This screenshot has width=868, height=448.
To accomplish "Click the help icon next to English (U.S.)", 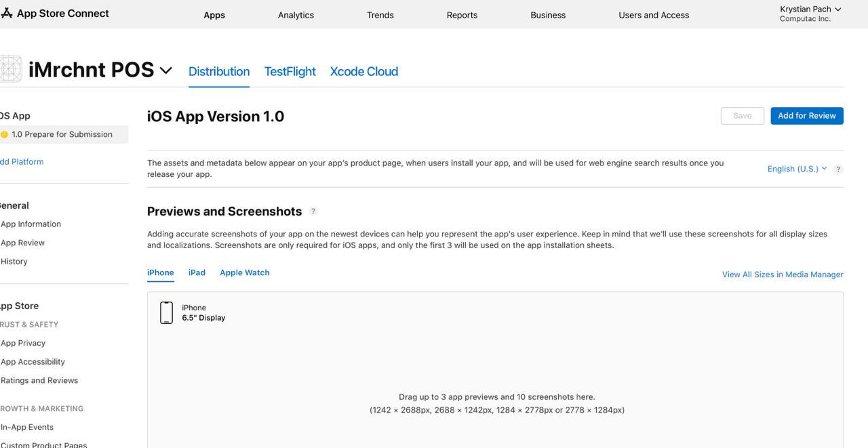I will click(x=838, y=169).
